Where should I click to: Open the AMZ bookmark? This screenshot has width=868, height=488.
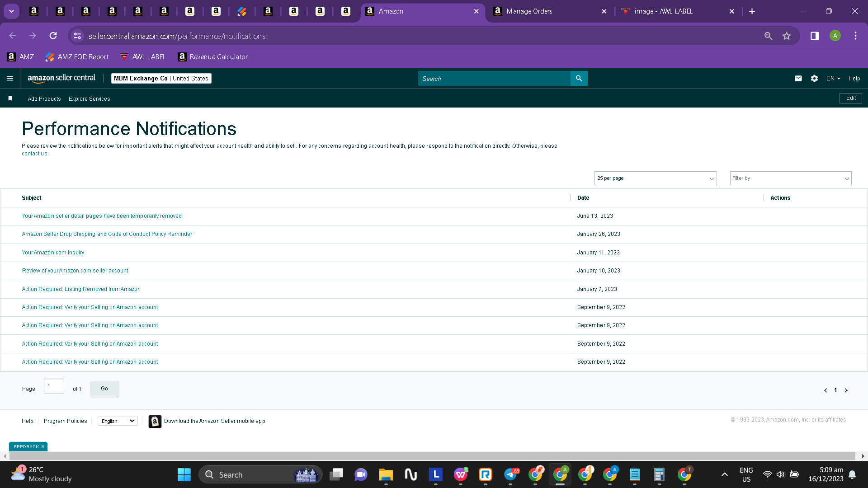pyautogui.click(x=20, y=57)
